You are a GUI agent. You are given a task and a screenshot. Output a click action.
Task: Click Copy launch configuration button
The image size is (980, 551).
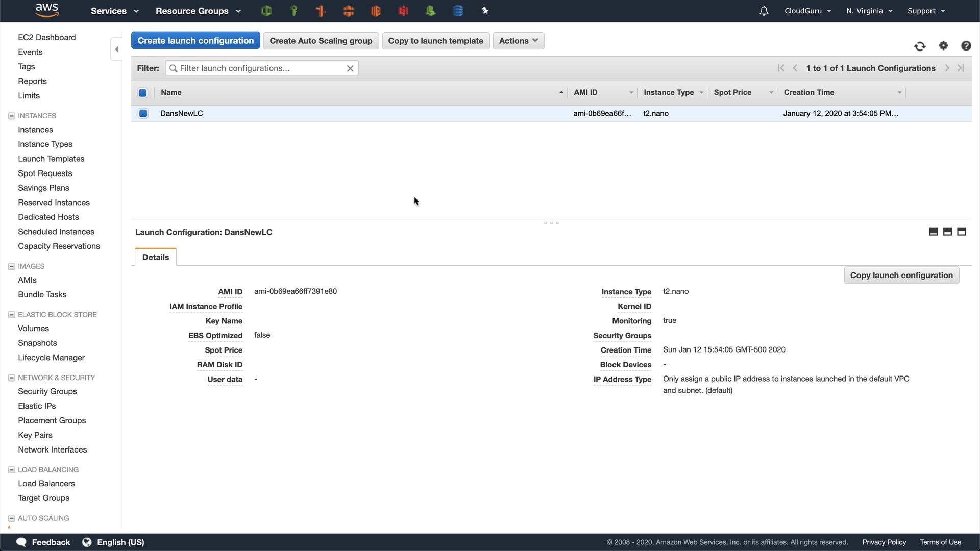pyautogui.click(x=901, y=275)
